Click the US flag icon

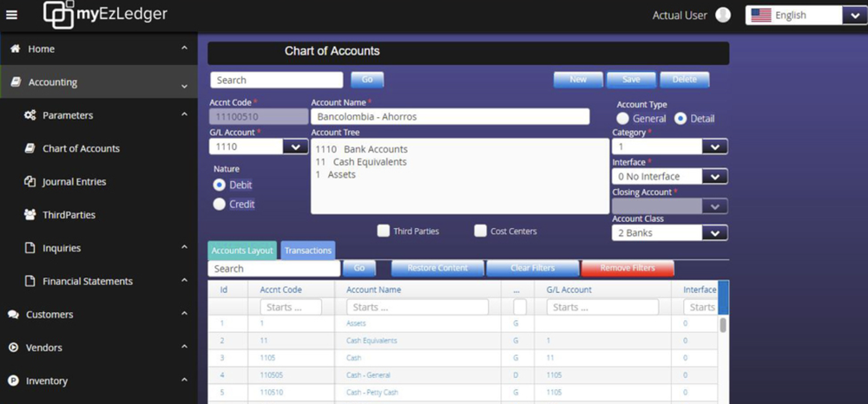(x=760, y=16)
